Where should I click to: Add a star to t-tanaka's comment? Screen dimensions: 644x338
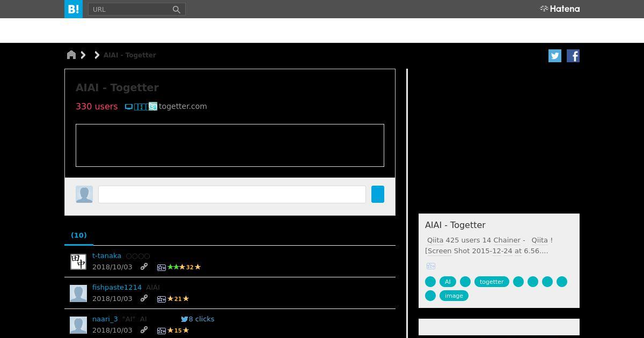pyautogui.click(x=161, y=267)
